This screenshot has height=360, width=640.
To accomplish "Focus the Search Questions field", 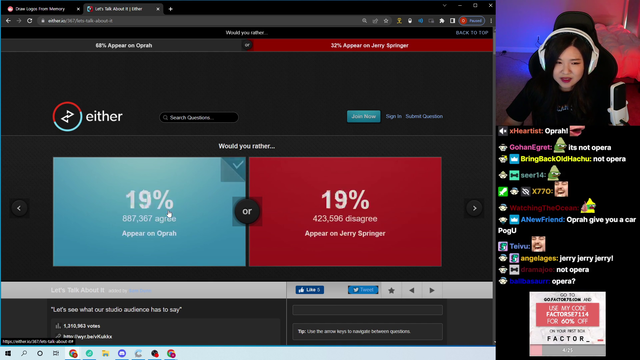I will pos(199,118).
